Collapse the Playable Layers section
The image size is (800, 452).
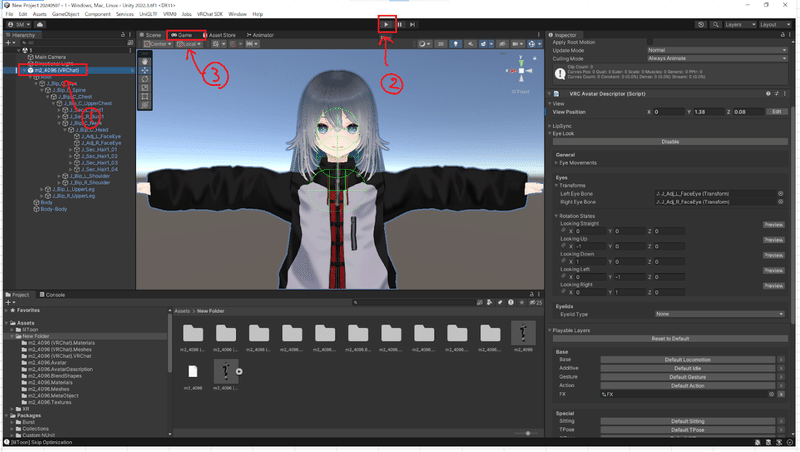(x=550, y=331)
